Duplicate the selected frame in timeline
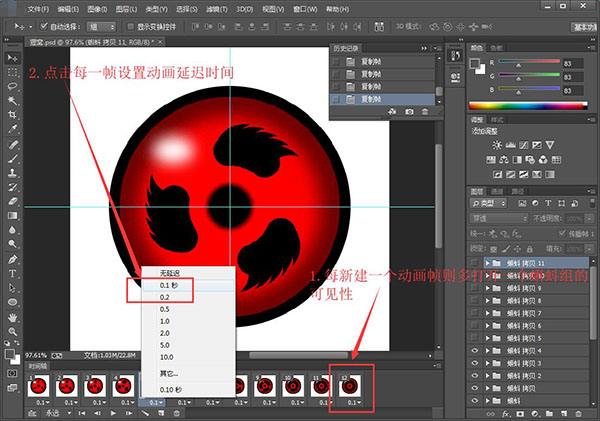This screenshot has height=421, width=600. tap(161, 413)
